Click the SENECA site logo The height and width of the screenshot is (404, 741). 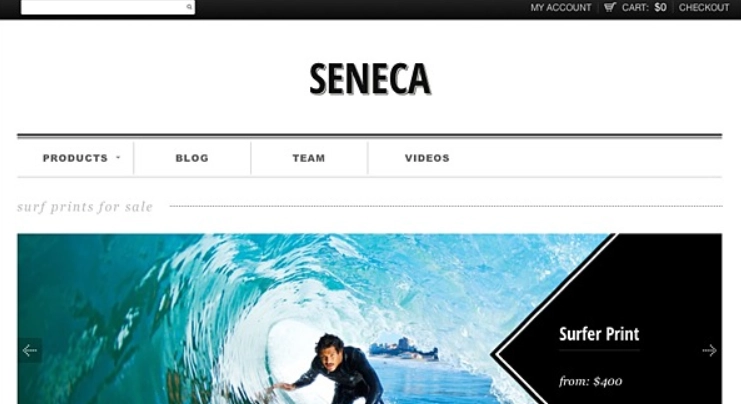pos(370,79)
